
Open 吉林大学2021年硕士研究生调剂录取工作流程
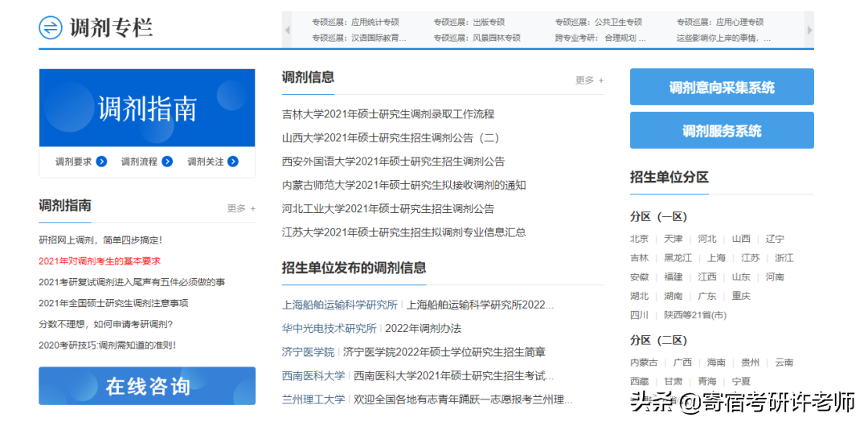point(388,114)
